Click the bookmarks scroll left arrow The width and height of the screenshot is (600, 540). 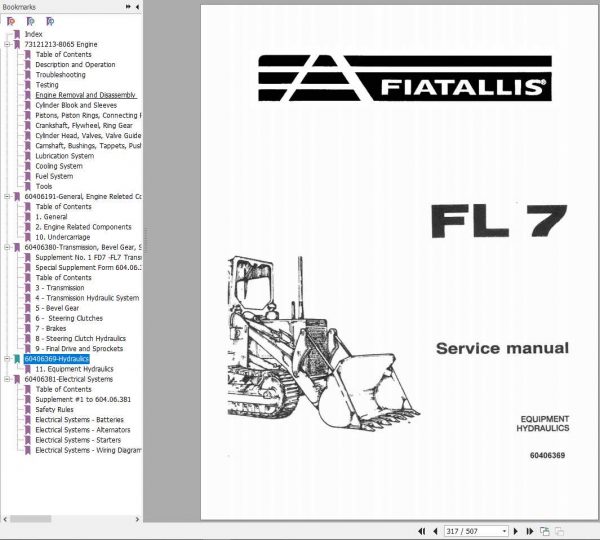(5, 519)
